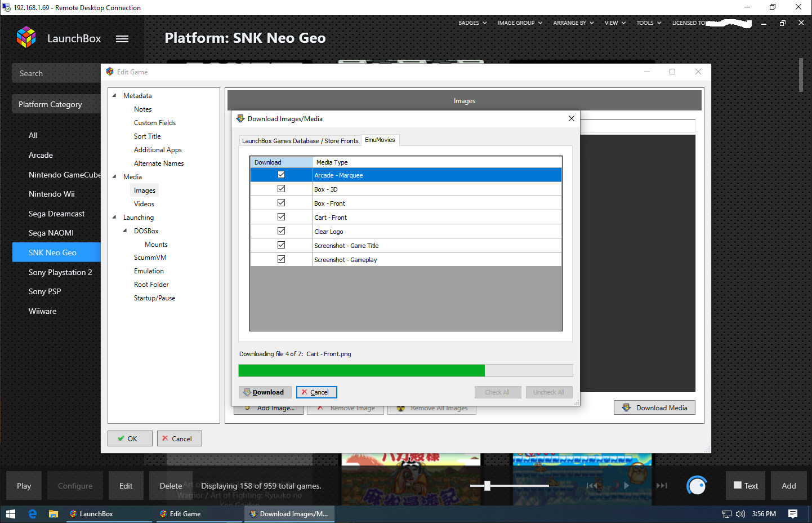Image resolution: width=812 pixels, height=523 pixels.
Task: Uncheck Clear Logo download checkbox
Action: 281,231
